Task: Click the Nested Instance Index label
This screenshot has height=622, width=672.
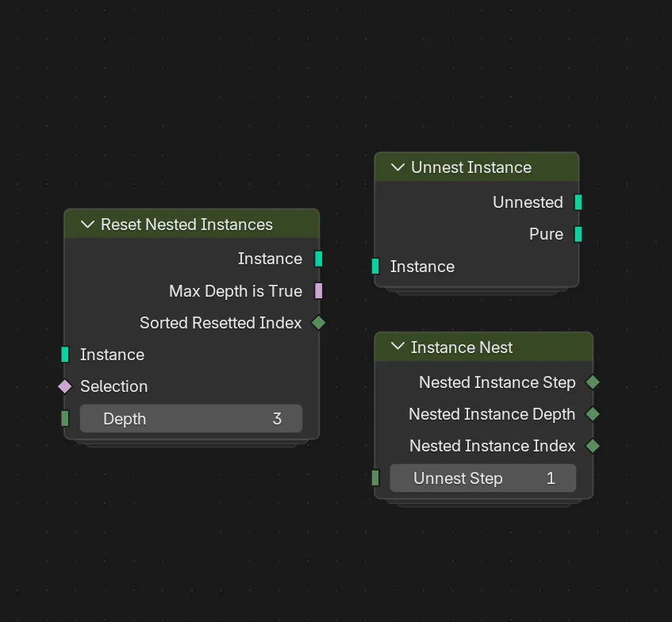Action: [493, 446]
